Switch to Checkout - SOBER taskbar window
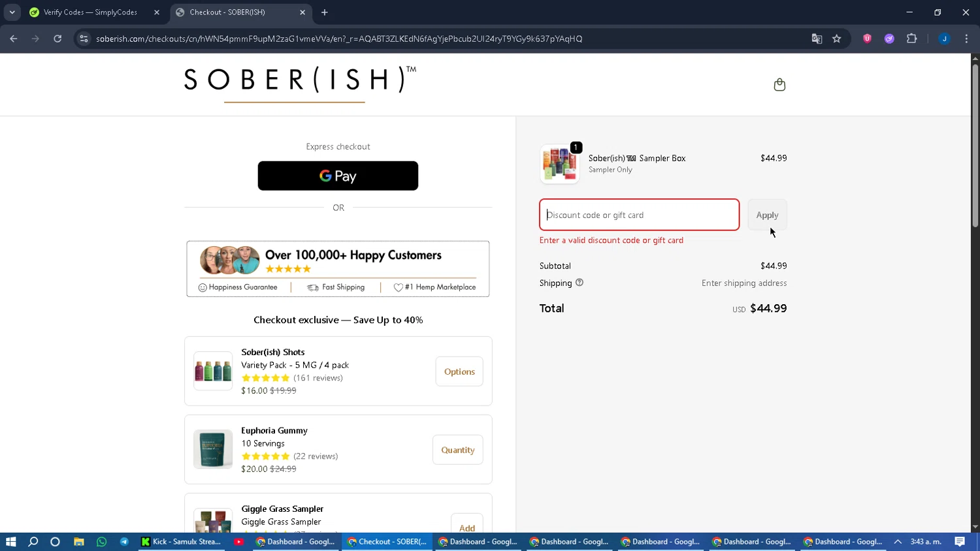This screenshot has height=551, width=980. tap(387, 542)
